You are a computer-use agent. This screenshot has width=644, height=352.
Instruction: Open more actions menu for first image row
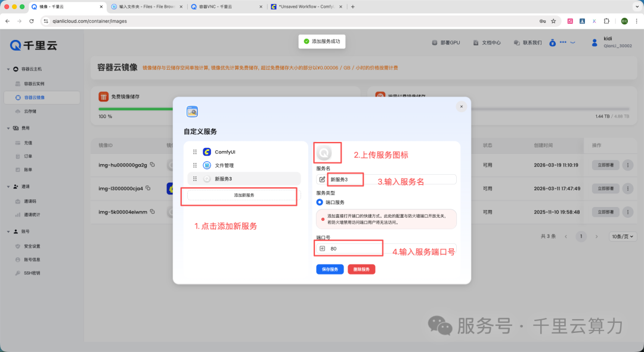click(627, 165)
